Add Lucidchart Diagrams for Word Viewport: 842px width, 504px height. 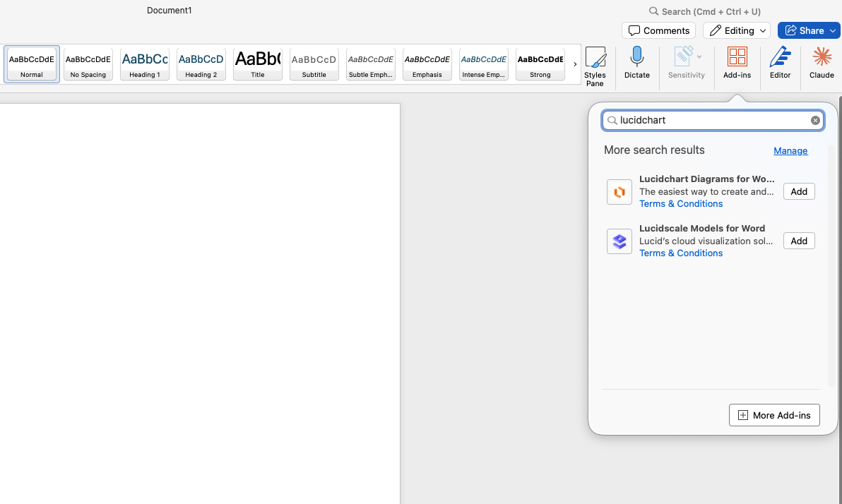(798, 191)
